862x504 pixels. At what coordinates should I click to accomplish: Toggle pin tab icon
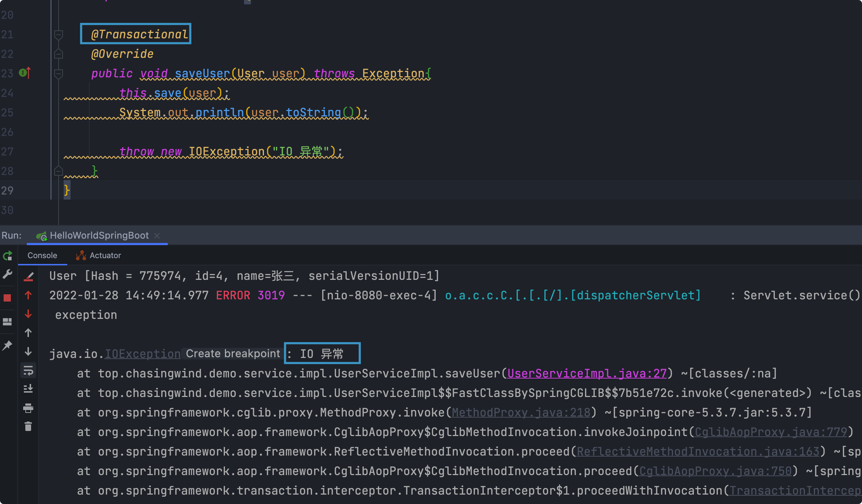click(8, 345)
